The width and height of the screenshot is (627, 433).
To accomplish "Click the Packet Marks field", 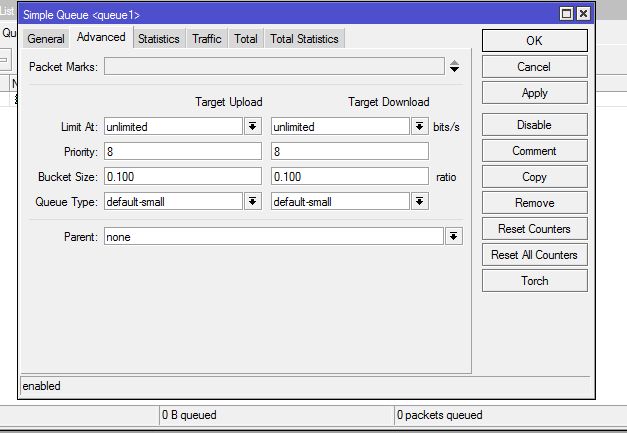I will [x=274, y=66].
